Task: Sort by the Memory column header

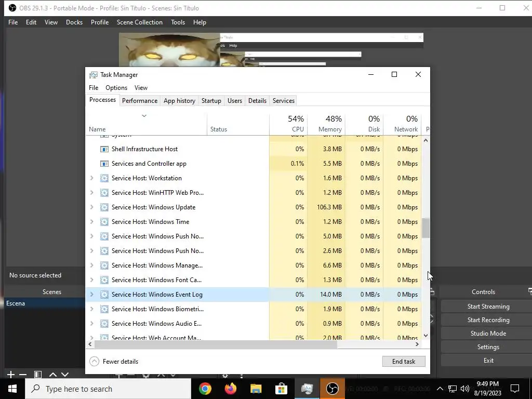Action: [x=326, y=124]
